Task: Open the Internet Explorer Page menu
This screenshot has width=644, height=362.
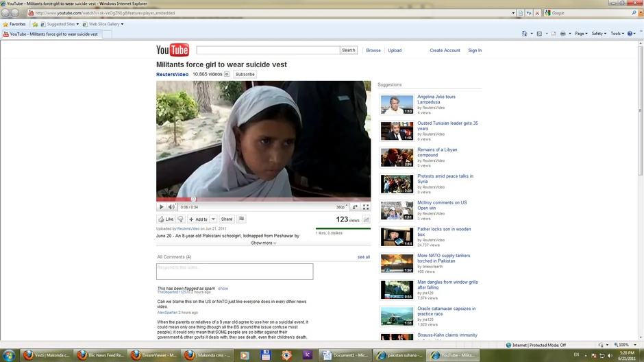Action: pyautogui.click(x=581, y=34)
